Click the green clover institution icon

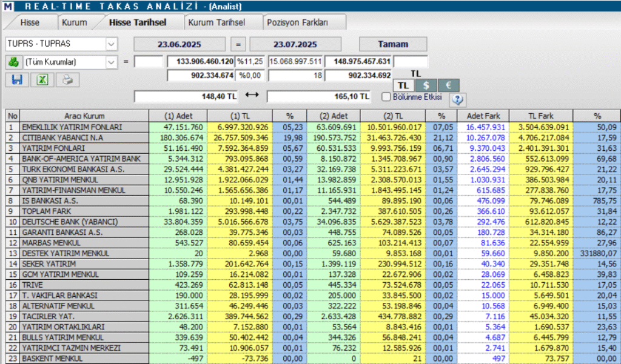click(x=13, y=62)
